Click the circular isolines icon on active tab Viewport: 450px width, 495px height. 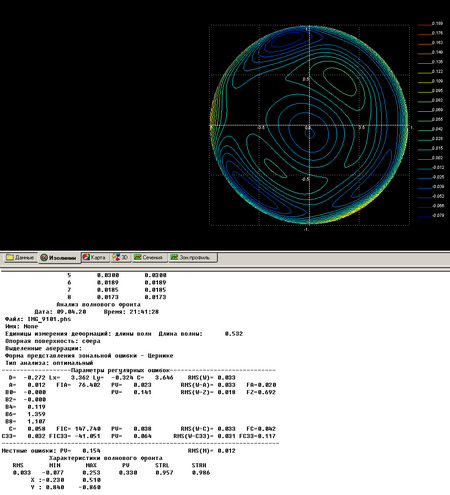[44, 258]
